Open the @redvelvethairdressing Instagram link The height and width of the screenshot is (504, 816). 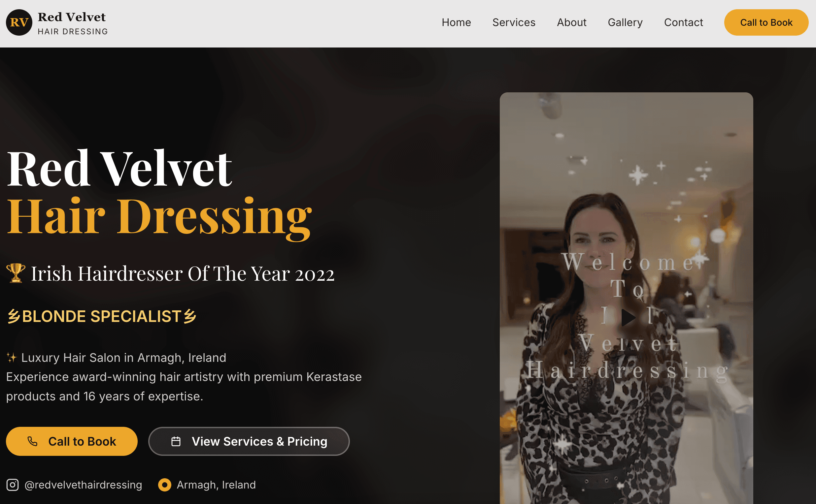tap(83, 485)
